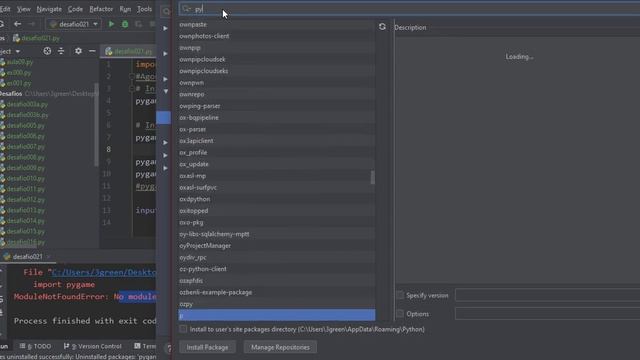Click the search magnifier in package field

coord(186,9)
